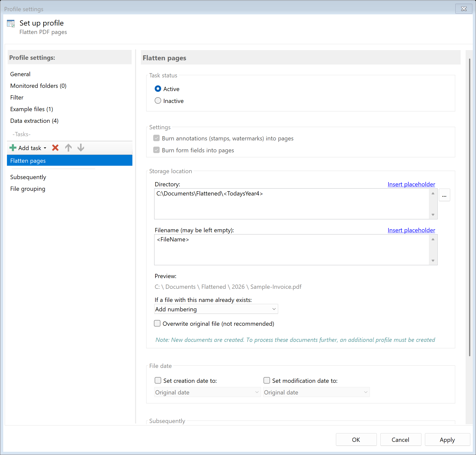This screenshot has height=455, width=476.
Task: Click Insert placeholder link for Directory
Action: [x=411, y=184]
